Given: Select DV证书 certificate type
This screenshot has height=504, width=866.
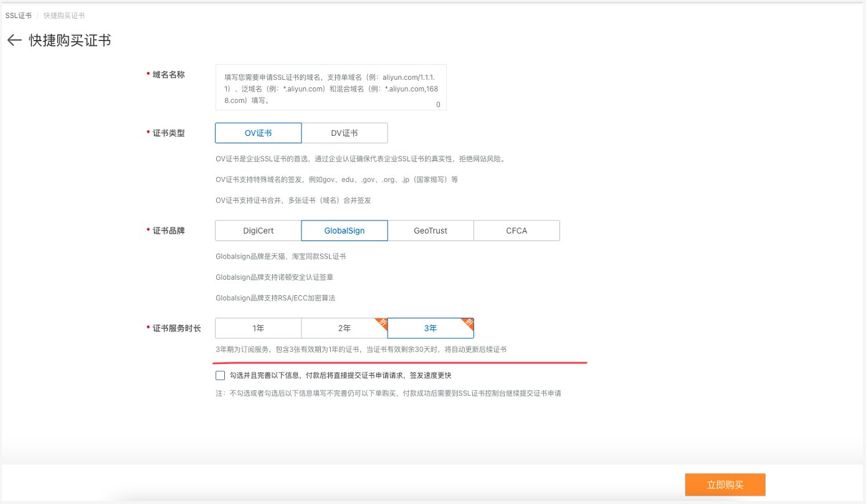Looking at the screenshot, I should pyautogui.click(x=345, y=133).
